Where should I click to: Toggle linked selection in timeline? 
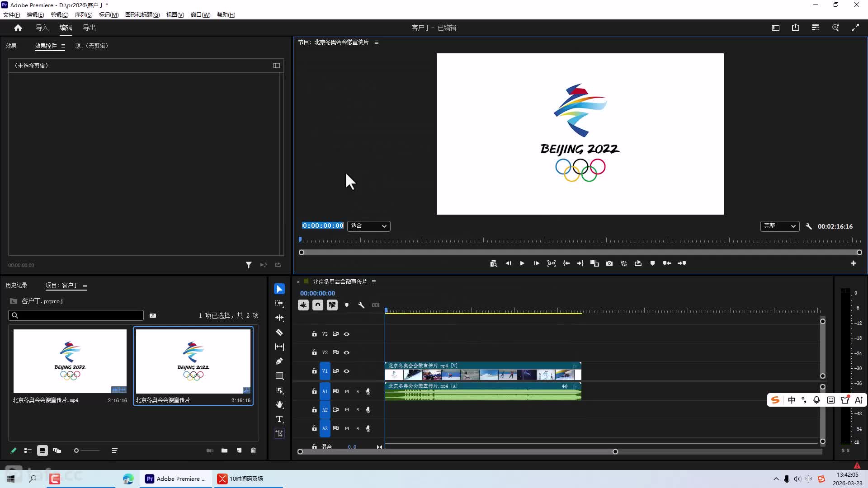tap(332, 305)
